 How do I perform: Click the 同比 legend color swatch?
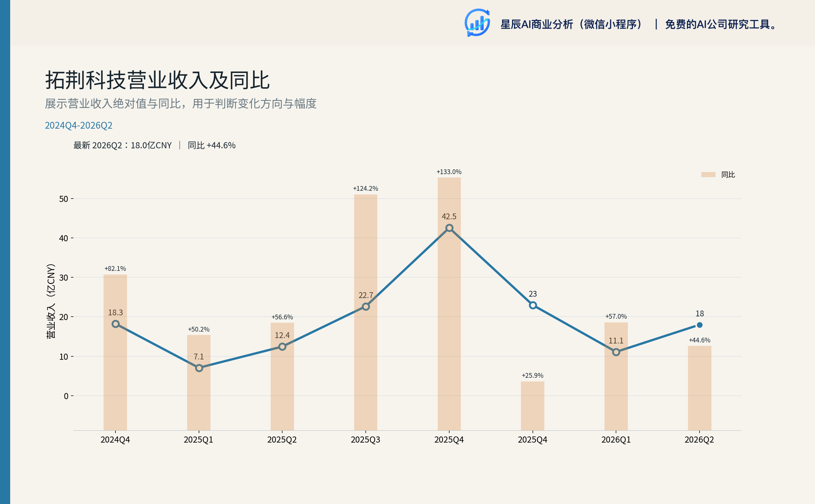click(708, 174)
